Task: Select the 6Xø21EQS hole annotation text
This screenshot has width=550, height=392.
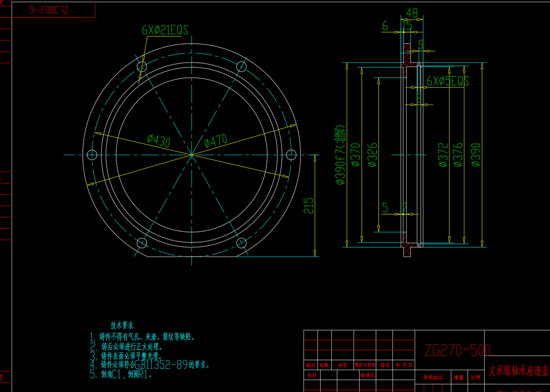Action: (165, 30)
